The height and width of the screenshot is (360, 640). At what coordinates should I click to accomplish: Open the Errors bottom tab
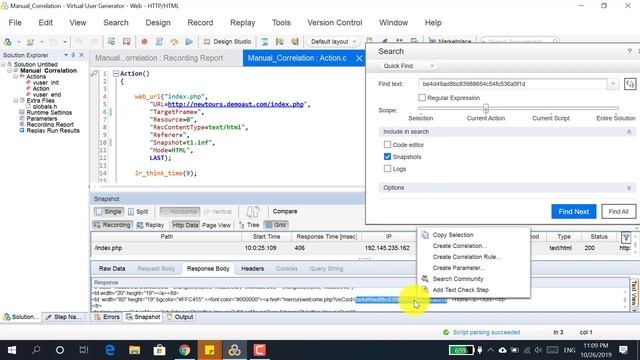coord(107,317)
